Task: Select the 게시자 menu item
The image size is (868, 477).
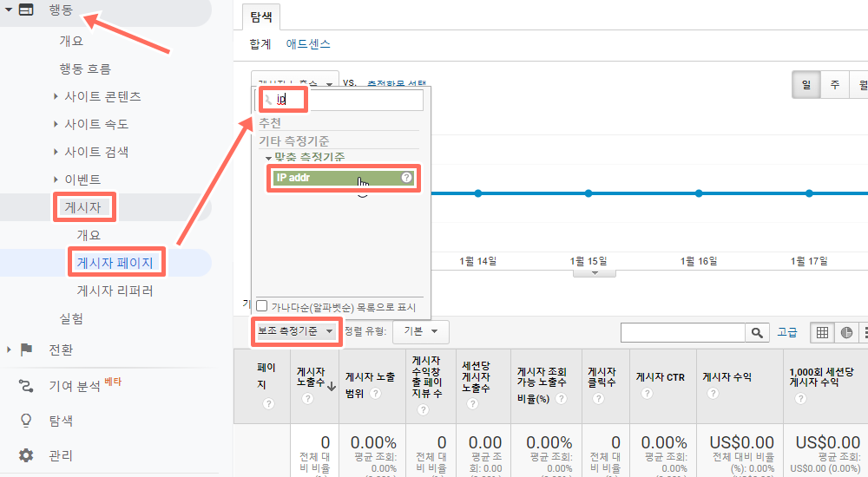Action: coord(83,207)
